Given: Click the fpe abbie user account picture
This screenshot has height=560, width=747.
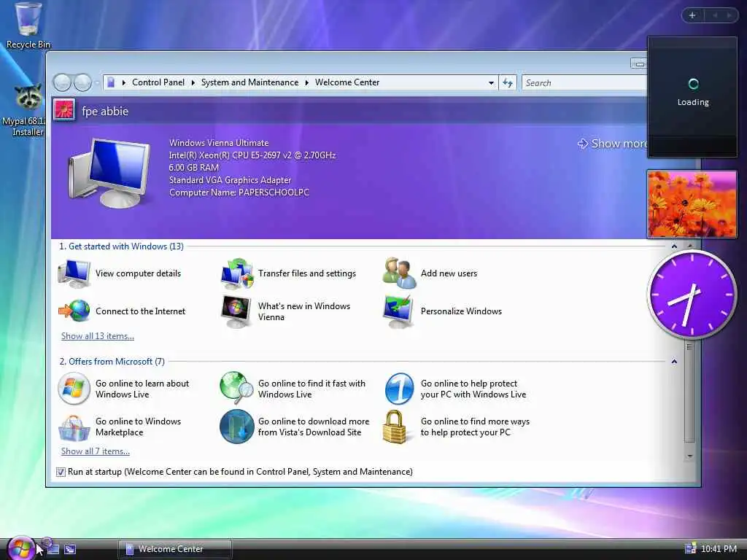Looking at the screenshot, I should click(64, 111).
